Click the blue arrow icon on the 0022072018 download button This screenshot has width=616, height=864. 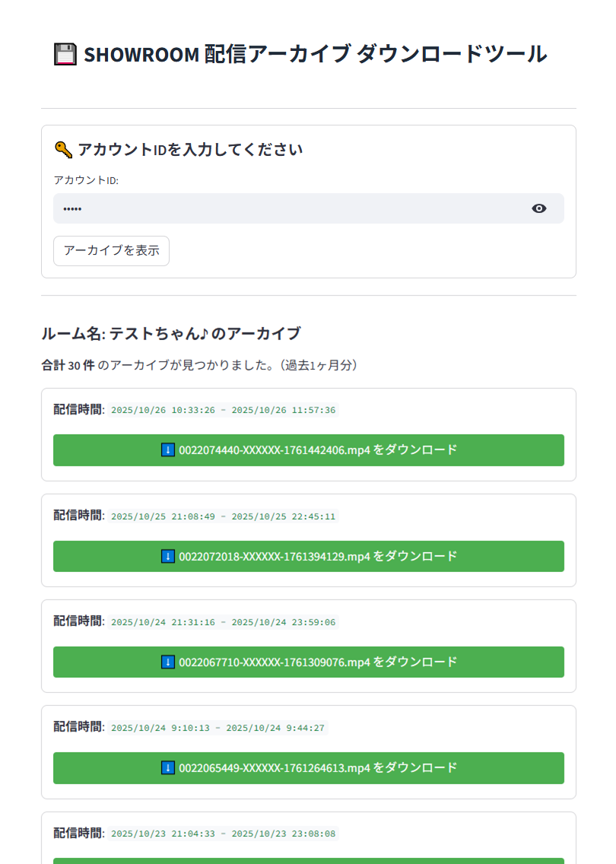tap(168, 556)
